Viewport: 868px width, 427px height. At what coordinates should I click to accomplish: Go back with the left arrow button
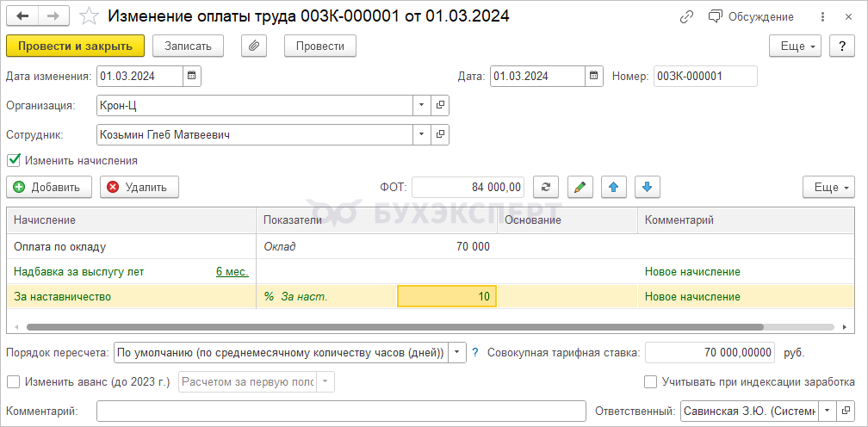22,16
